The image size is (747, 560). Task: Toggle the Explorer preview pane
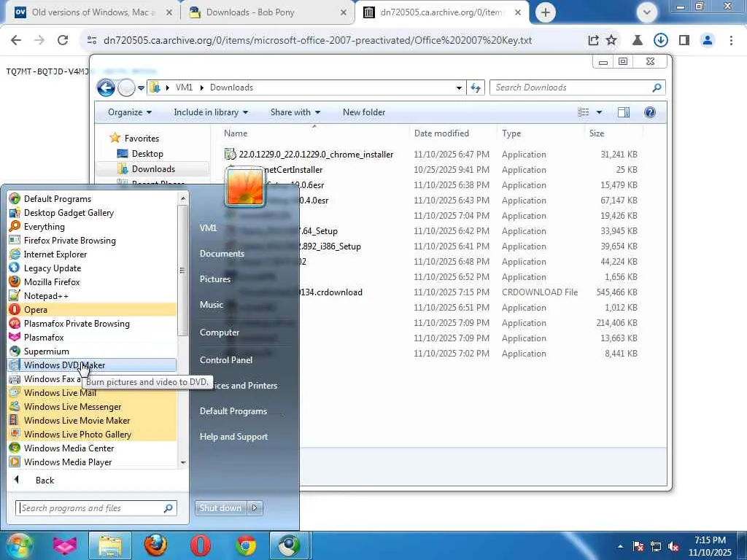pyautogui.click(x=623, y=112)
